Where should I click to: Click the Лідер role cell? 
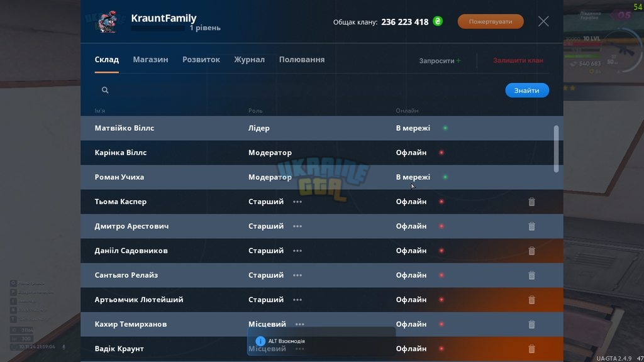click(258, 128)
